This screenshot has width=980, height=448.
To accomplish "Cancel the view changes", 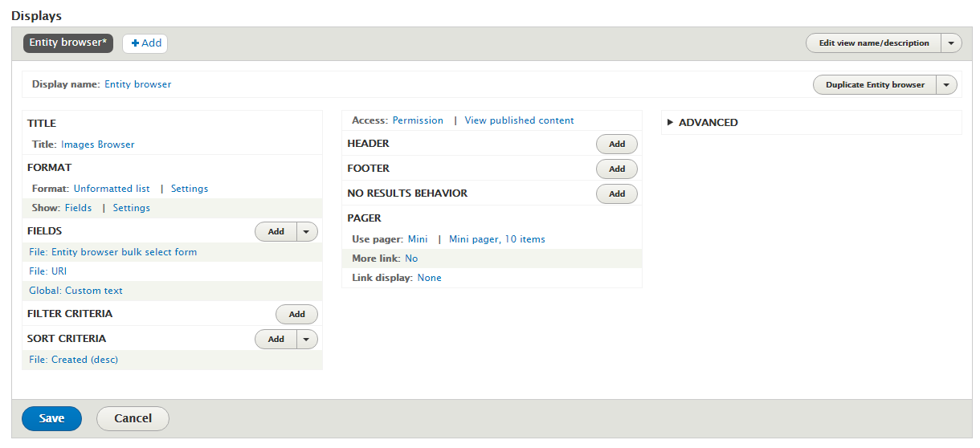I will 133,418.
